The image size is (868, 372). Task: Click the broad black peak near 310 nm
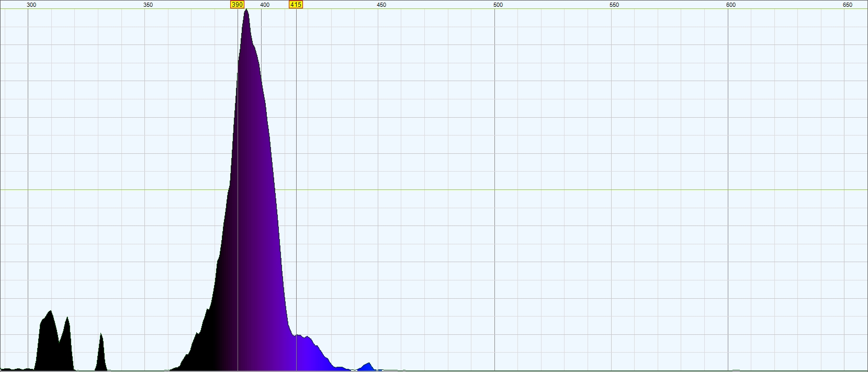click(x=50, y=340)
